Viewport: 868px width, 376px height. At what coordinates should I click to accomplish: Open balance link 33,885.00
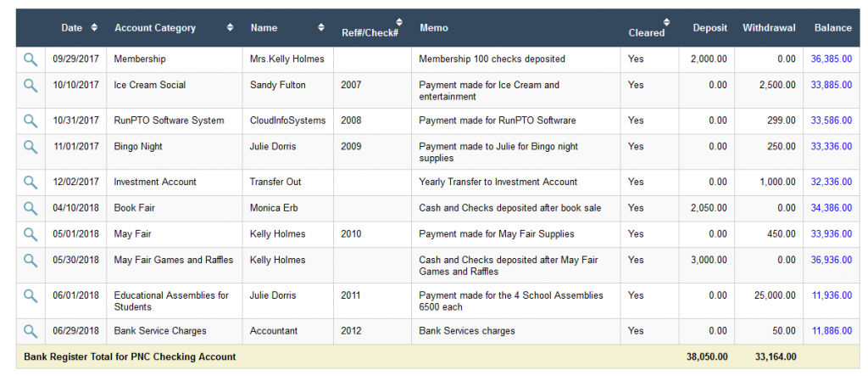[831, 85]
